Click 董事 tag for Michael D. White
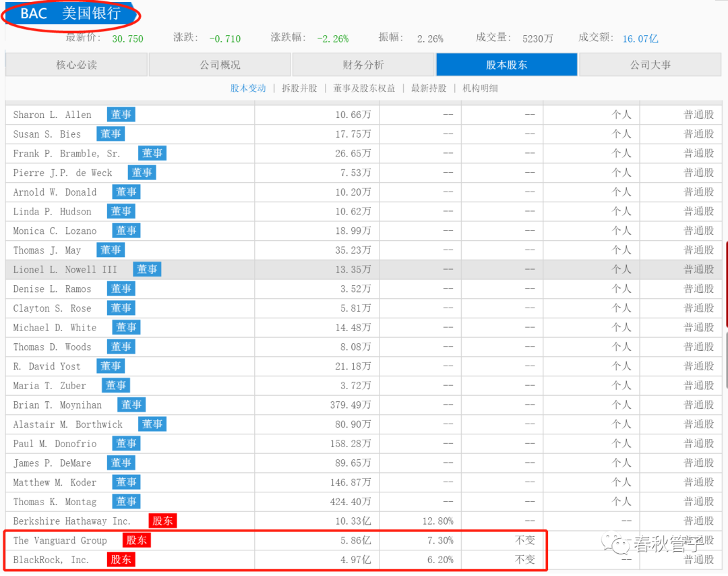 point(126,328)
